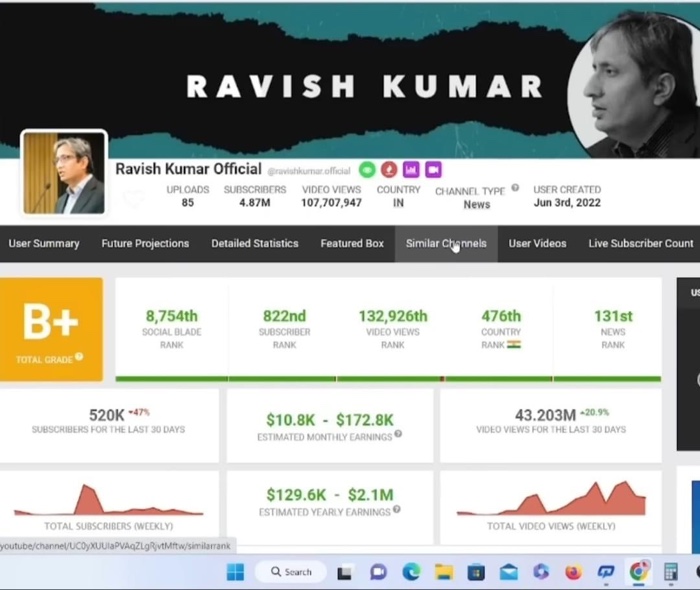Click the Jun 3rd, 2022 creation date

(x=567, y=203)
